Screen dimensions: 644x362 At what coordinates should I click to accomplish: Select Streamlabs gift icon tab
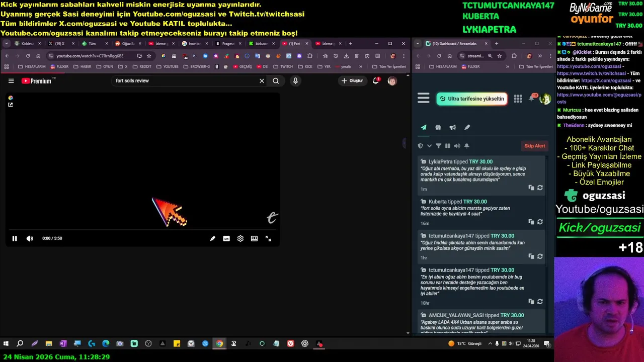coord(438,128)
